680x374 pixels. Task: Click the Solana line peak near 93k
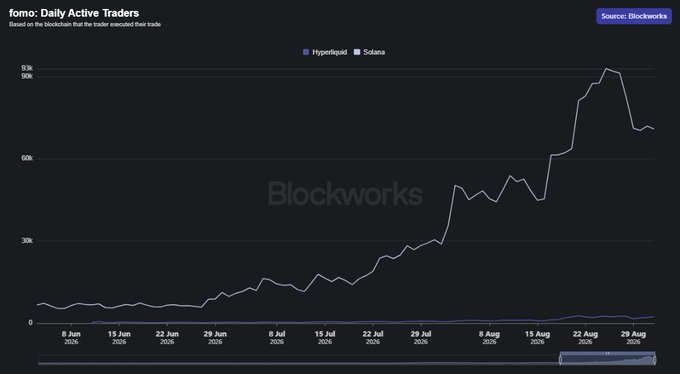(606, 69)
